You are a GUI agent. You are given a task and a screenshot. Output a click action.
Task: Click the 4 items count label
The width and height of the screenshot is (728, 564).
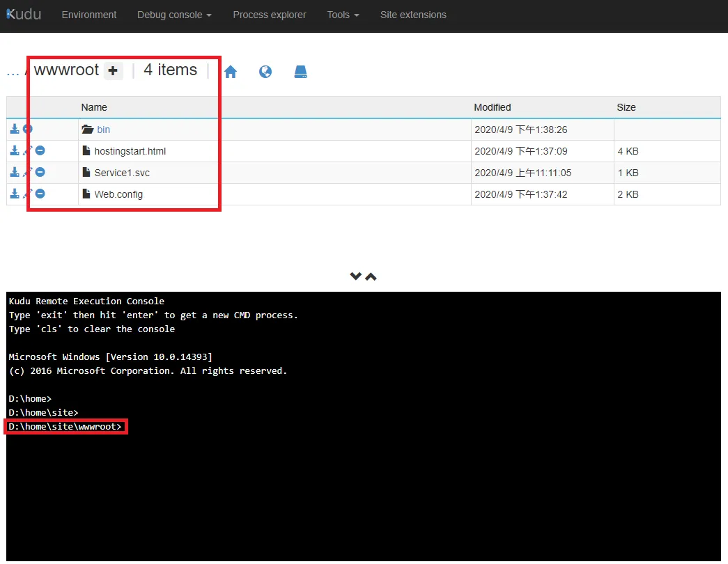pos(171,70)
